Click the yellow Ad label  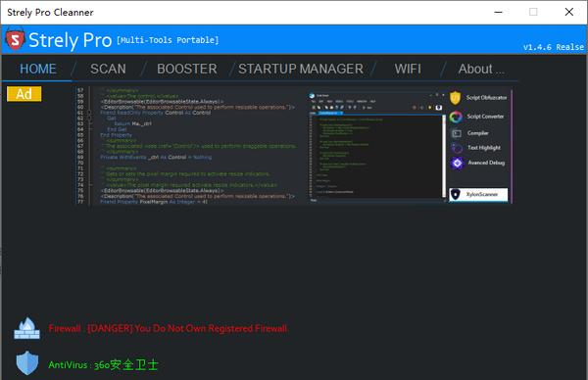pos(24,94)
